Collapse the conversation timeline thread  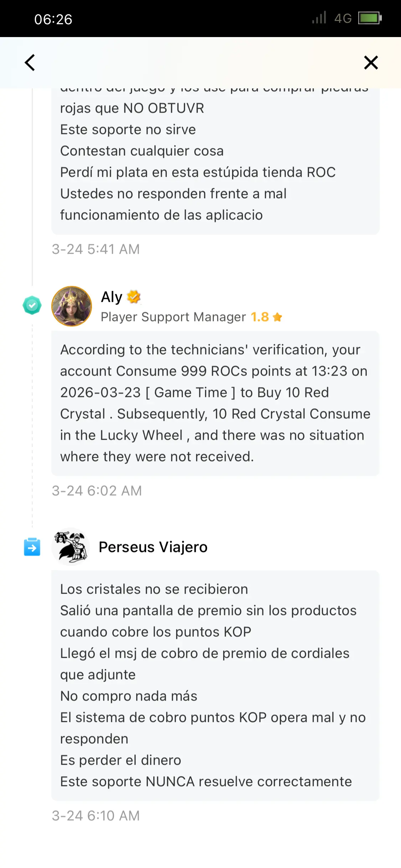(32, 428)
